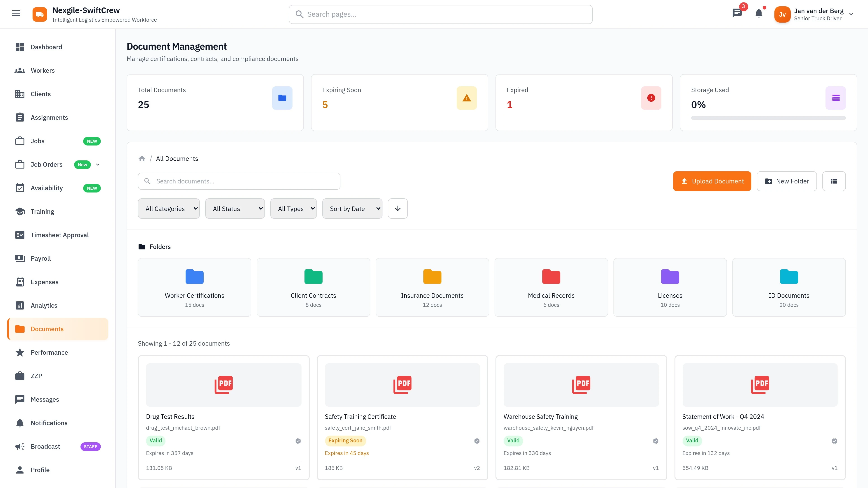Click the verified badge on Drug Test Results
The height and width of the screenshot is (488, 868).
(x=298, y=441)
